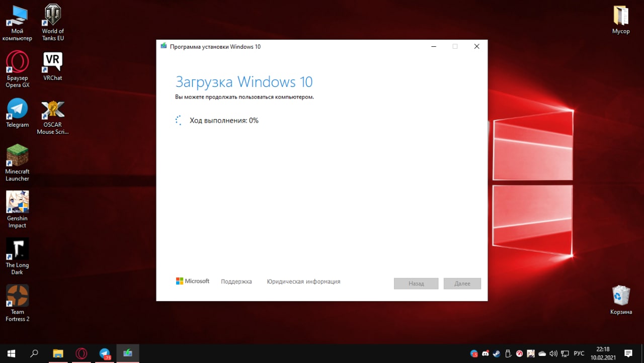Select the VRChat desktop icon

point(53,66)
